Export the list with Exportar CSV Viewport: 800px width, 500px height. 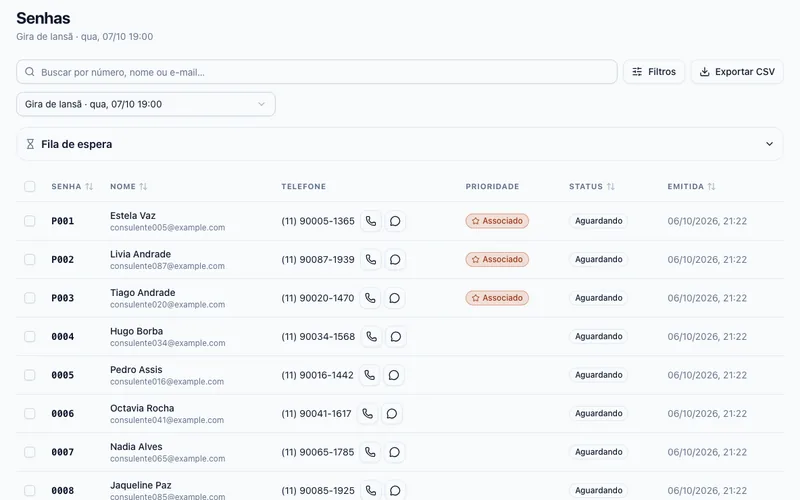coord(737,72)
